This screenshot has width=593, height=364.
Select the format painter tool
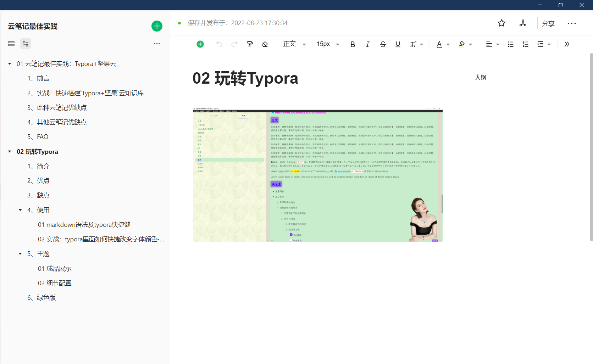[x=250, y=44]
